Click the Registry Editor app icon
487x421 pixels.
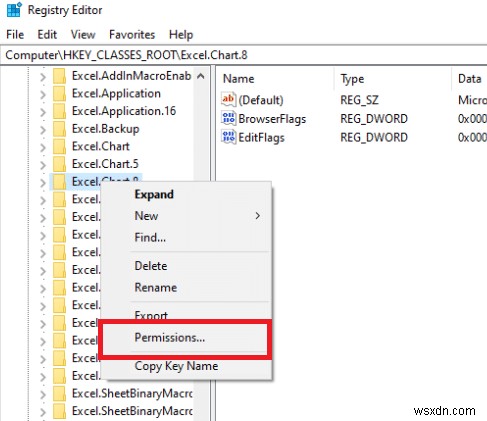[x=14, y=10]
